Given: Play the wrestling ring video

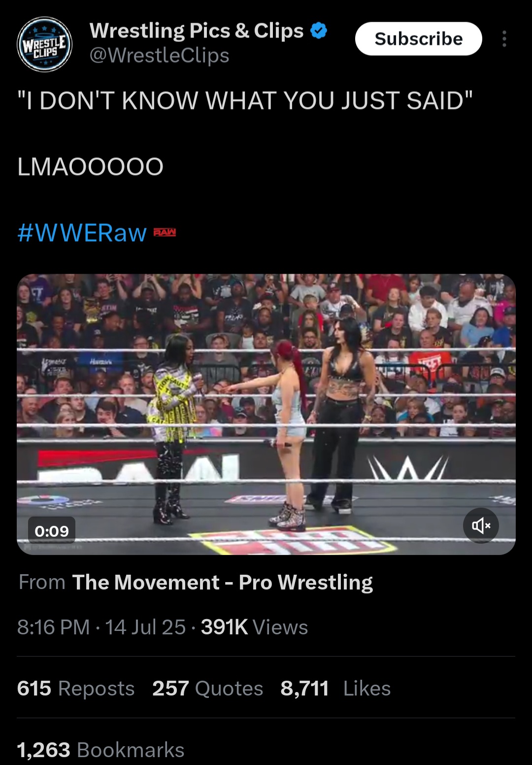Looking at the screenshot, I should tap(266, 414).
